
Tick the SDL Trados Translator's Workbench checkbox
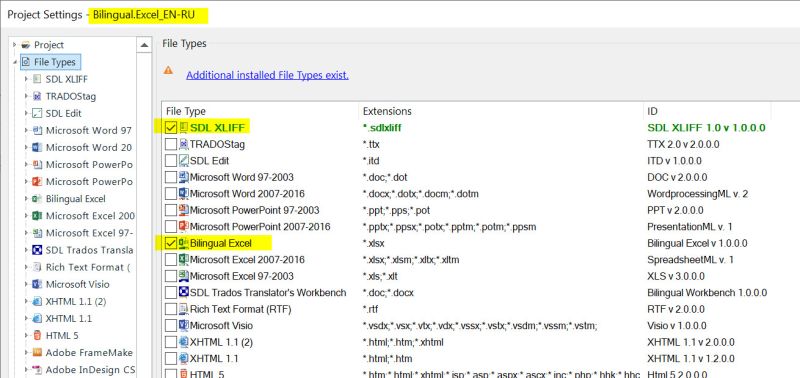171,293
